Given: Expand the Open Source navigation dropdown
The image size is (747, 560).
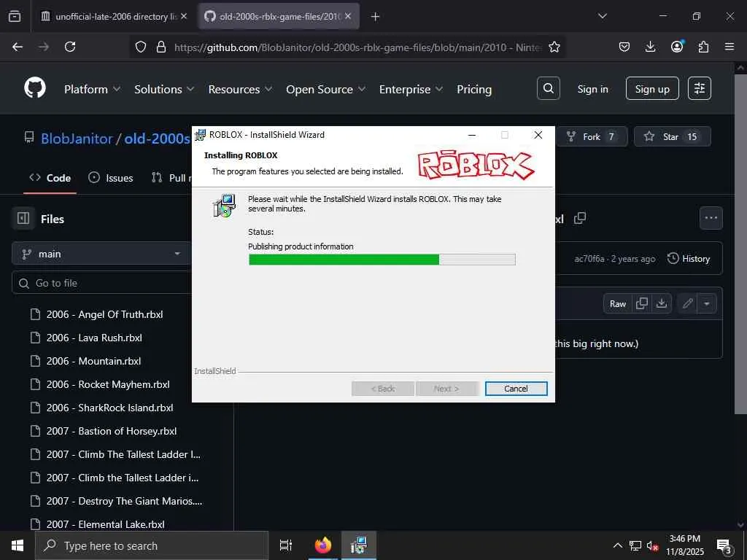Looking at the screenshot, I should (x=326, y=89).
